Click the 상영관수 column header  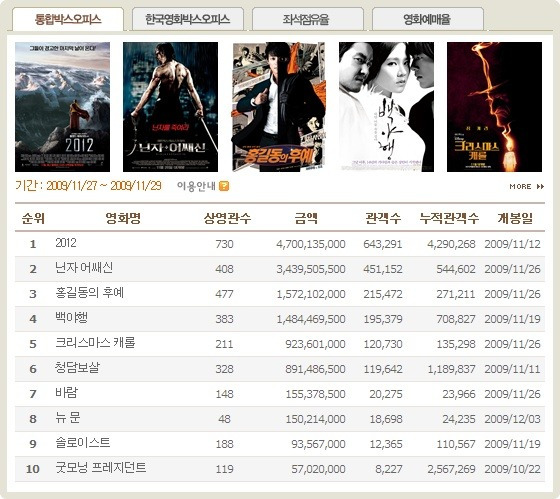228,218
